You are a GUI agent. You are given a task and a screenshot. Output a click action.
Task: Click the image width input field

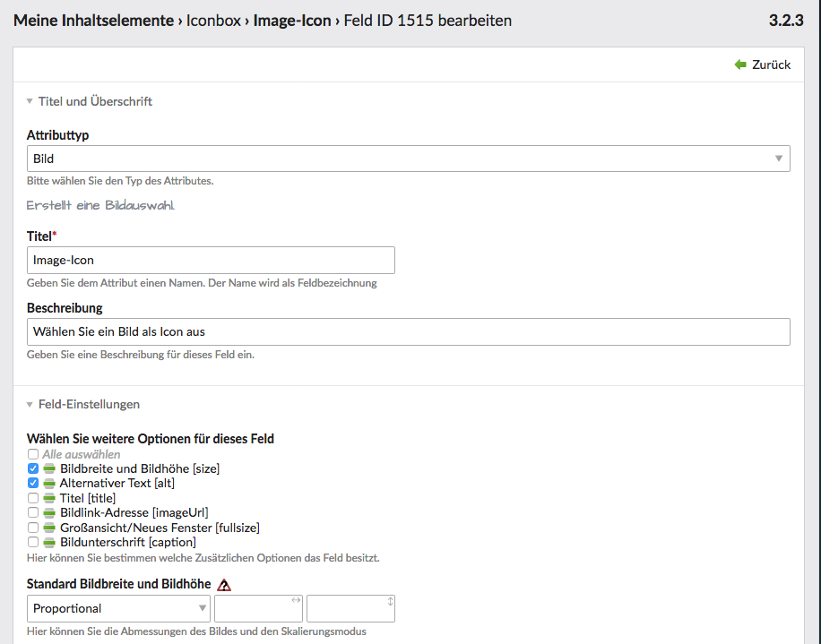tap(258, 609)
